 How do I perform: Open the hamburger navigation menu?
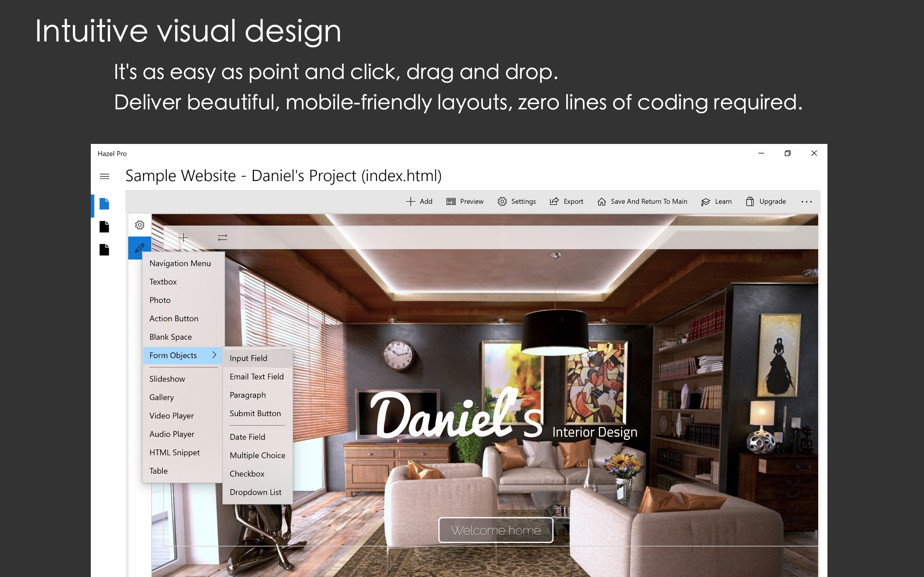[104, 176]
